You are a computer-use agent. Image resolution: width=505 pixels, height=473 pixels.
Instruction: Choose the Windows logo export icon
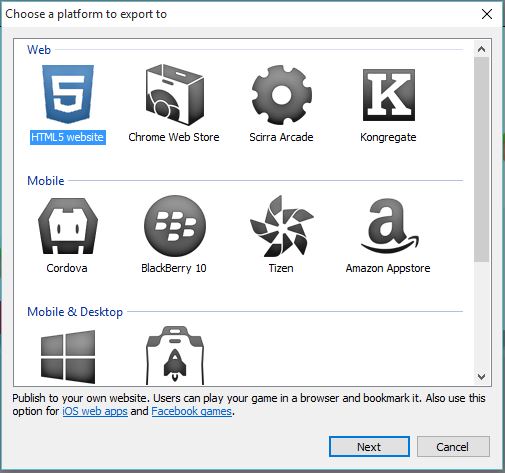click(68, 357)
